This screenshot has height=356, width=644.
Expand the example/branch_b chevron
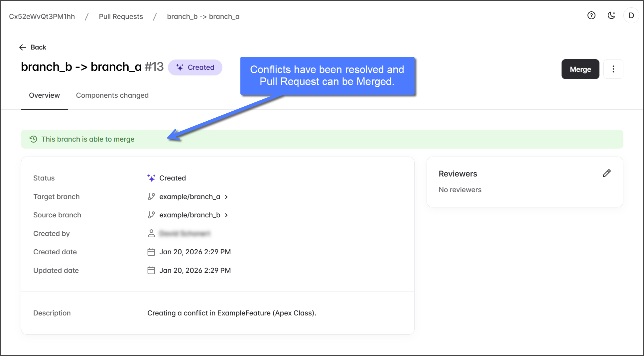pos(226,215)
